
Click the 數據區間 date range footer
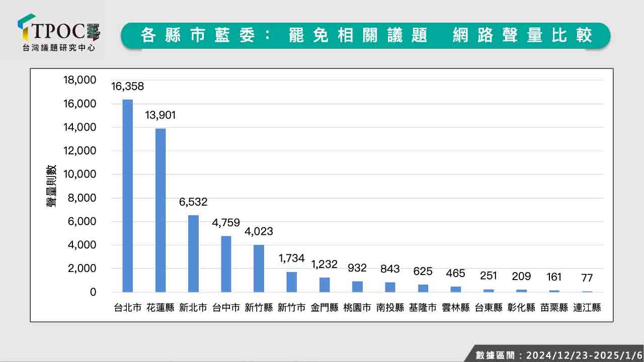pos(557,354)
